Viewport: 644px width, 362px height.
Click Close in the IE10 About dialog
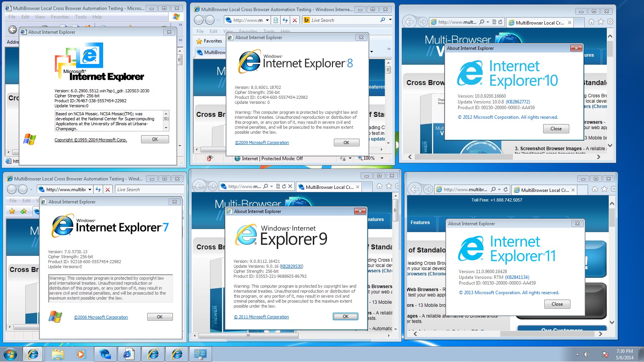tap(556, 128)
